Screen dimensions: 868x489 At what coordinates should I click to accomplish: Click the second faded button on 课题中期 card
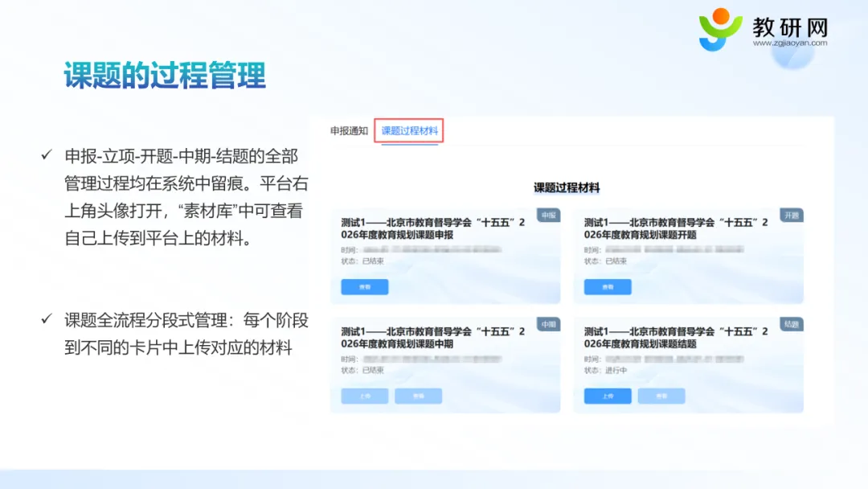click(418, 396)
